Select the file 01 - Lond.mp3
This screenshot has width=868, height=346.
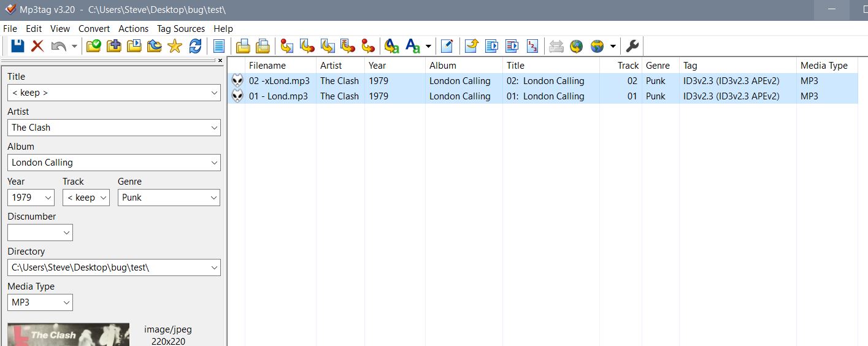[x=278, y=96]
